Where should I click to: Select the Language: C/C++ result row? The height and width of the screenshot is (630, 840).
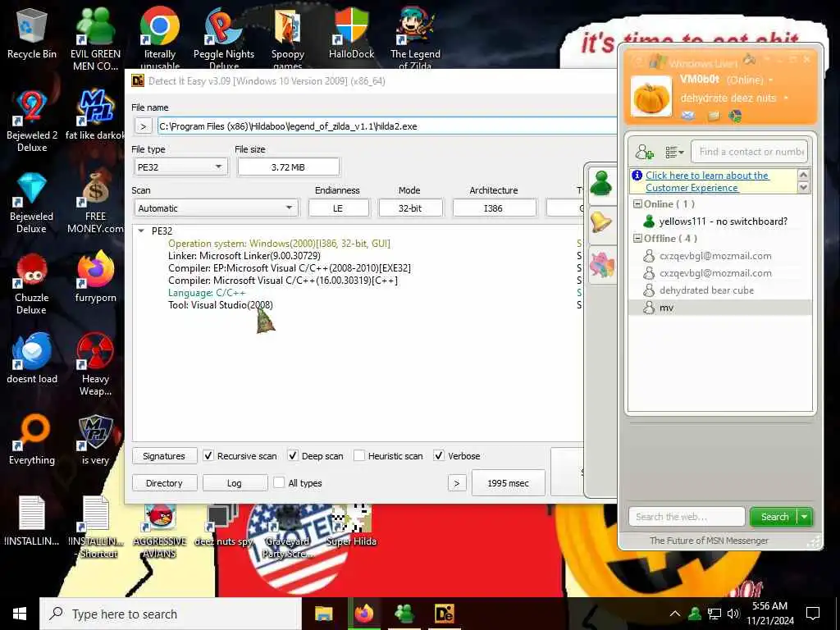coord(207,293)
